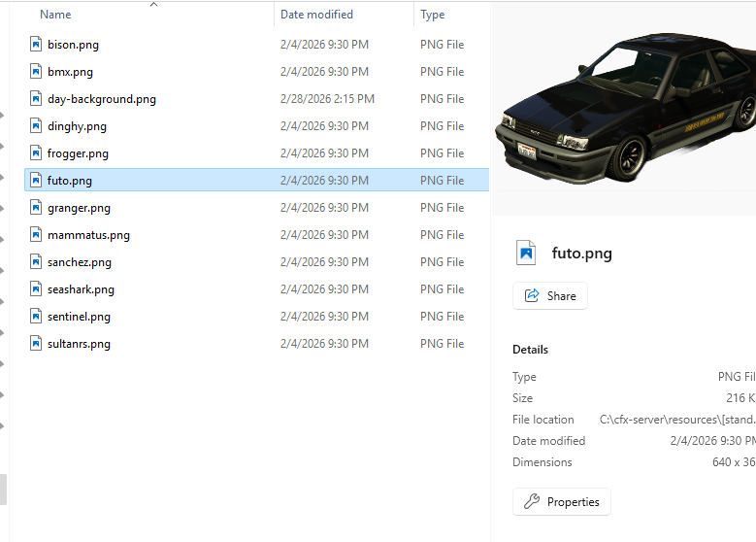Select the file name futo.png in list
This screenshot has width=756, height=542.
[x=70, y=181]
